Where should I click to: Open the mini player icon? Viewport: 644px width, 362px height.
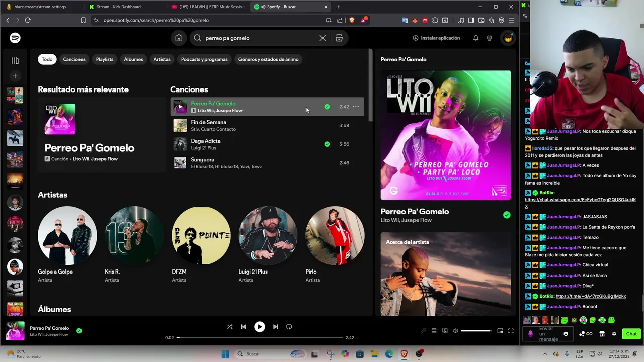click(x=500, y=331)
